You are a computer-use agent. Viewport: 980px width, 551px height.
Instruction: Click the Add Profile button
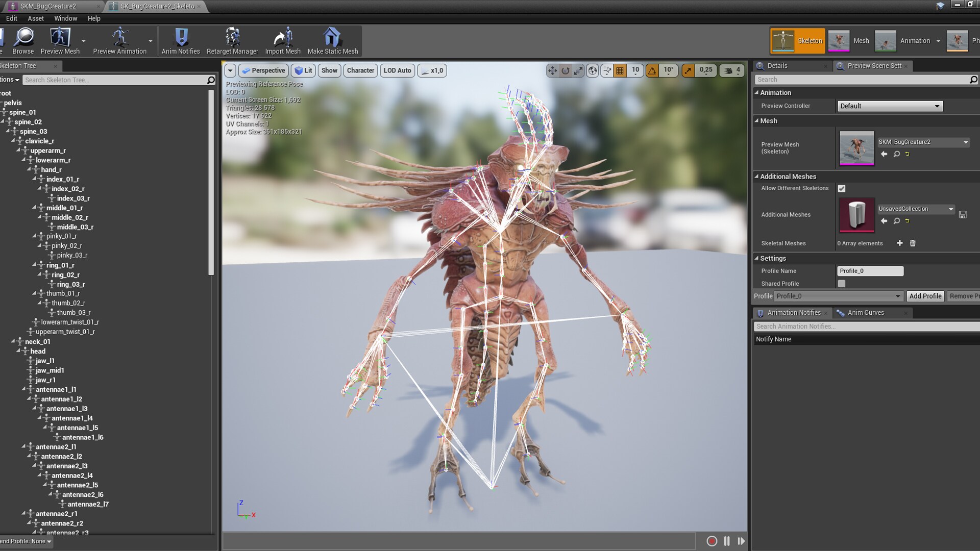pos(925,296)
